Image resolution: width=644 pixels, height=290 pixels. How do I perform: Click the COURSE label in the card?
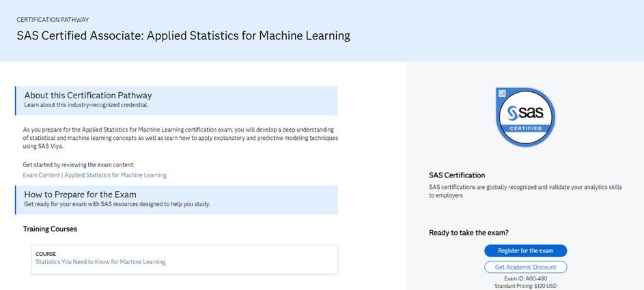pyautogui.click(x=46, y=254)
